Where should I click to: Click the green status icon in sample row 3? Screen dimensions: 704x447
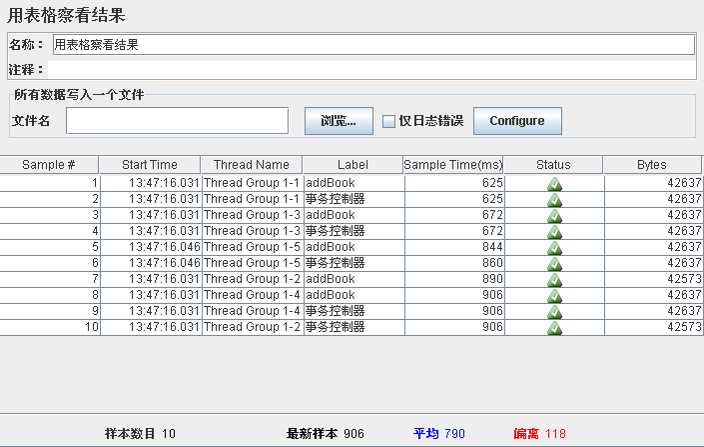pos(554,216)
